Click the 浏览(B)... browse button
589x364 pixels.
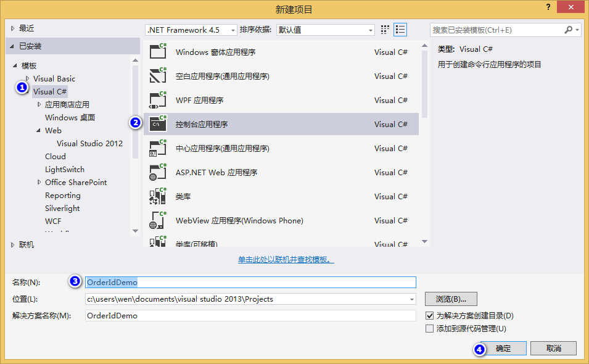451,299
